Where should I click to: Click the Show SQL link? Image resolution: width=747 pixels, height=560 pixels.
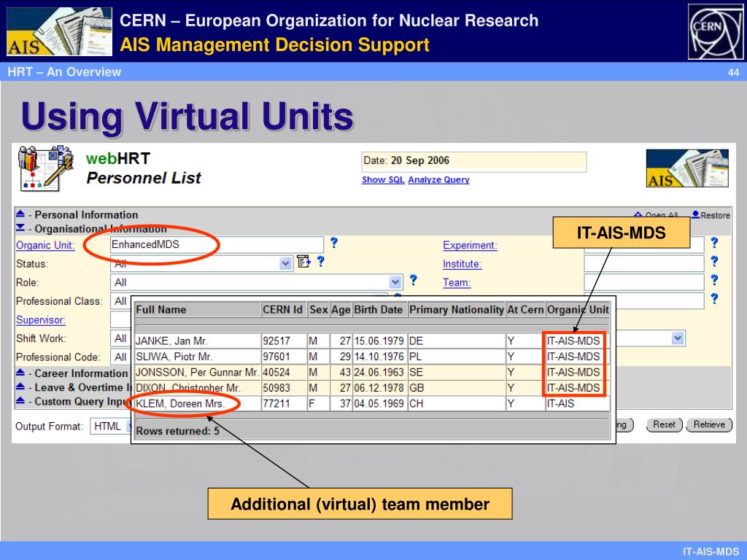[383, 180]
